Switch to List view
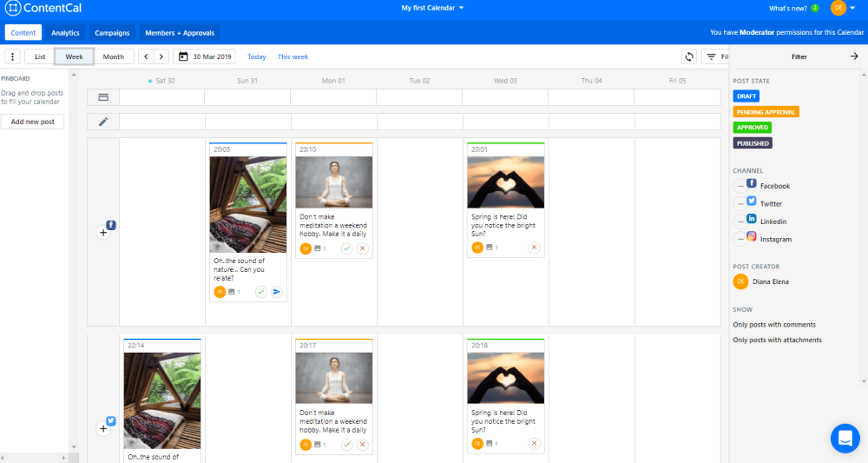868x463 pixels. 40,56
